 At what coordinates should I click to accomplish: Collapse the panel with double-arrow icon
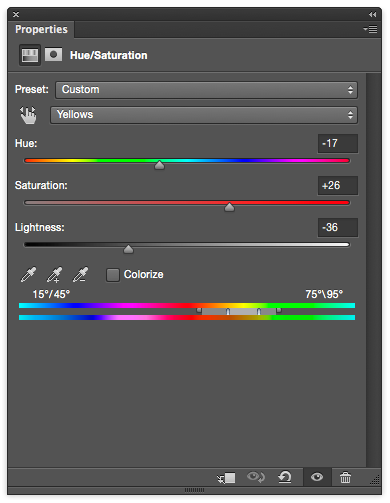tap(373, 14)
